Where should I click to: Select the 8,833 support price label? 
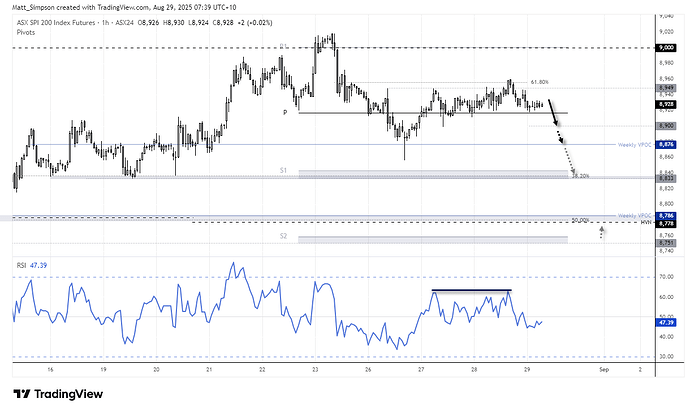pos(666,178)
